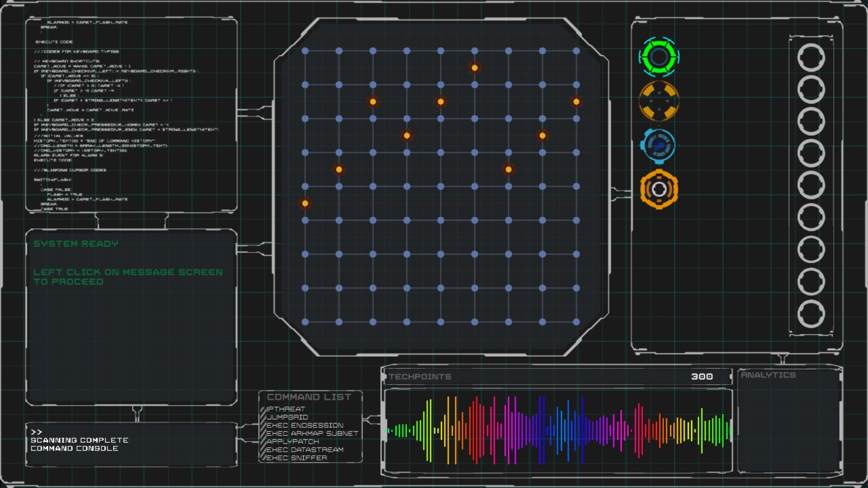The height and width of the screenshot is (488, 868).
Task: Select the blue gear-shaped module icon
Action: pyautogui.click(x=659, y=145)
